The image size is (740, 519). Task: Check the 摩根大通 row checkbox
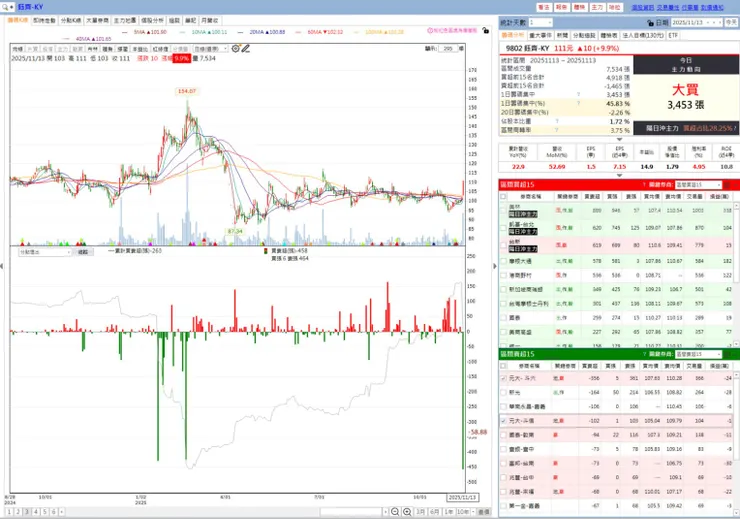pos(504,261)
